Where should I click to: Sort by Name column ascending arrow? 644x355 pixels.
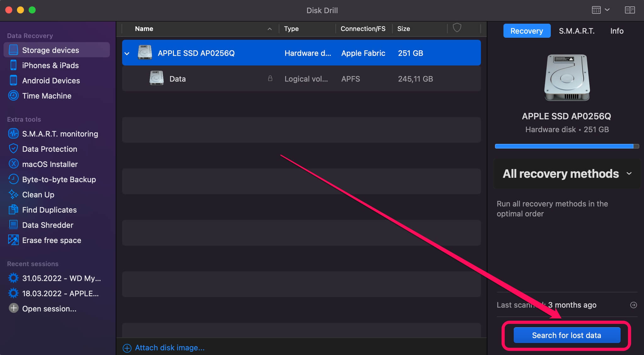[269, 29]
